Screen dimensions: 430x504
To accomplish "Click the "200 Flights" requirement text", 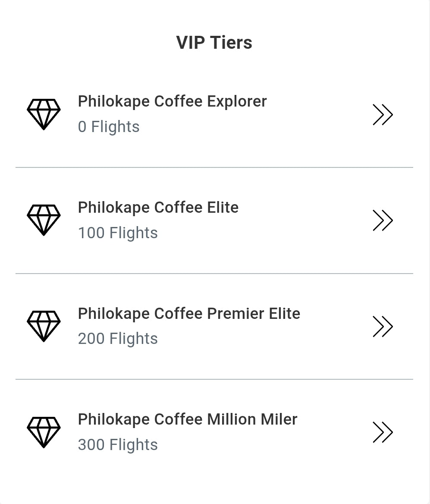I will (118, 339).
